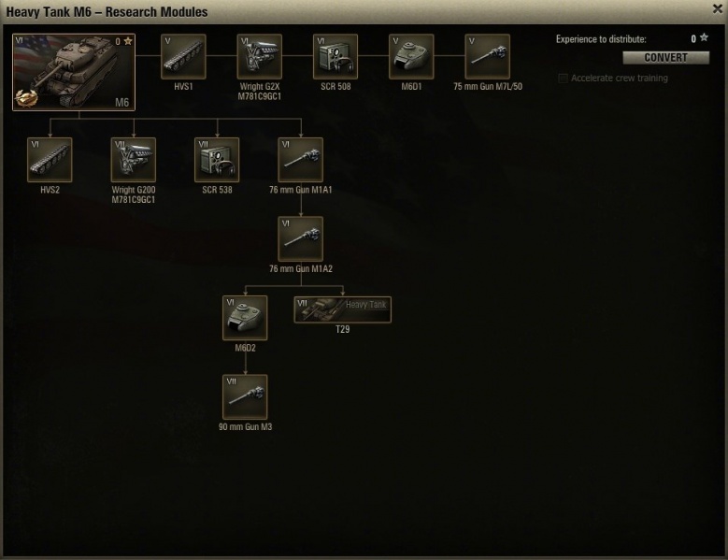Close the Research Modules window
Viewport: 728px width, 560px height.
tap(718, 8)
